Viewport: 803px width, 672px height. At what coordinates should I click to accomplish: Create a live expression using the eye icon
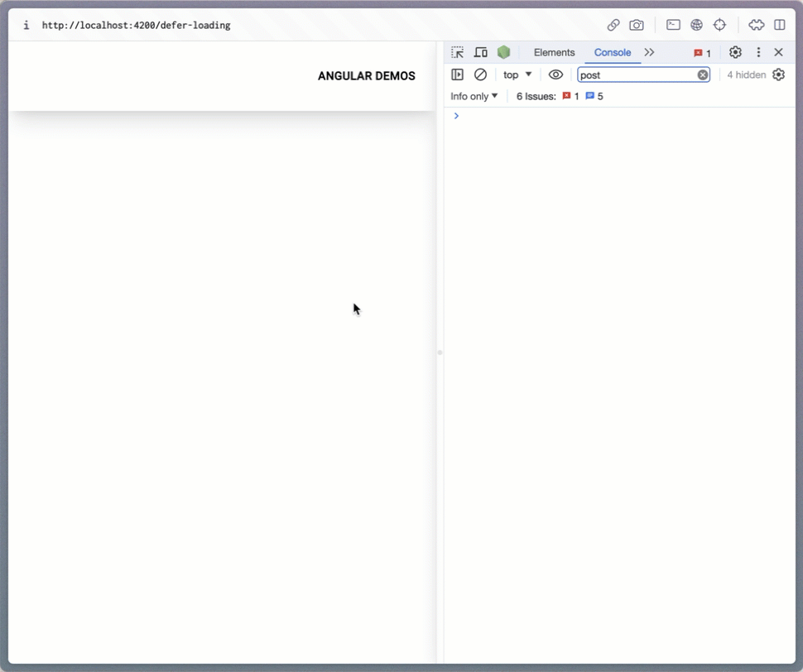(555, 74)
